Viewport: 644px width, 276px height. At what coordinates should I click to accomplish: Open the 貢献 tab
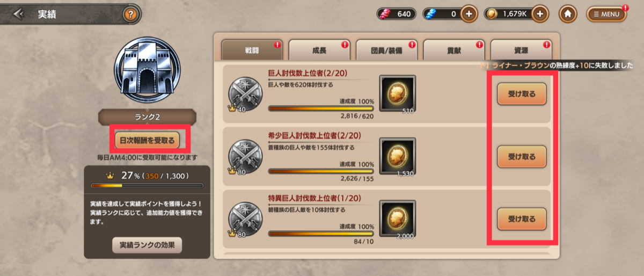tap(454, 50)
